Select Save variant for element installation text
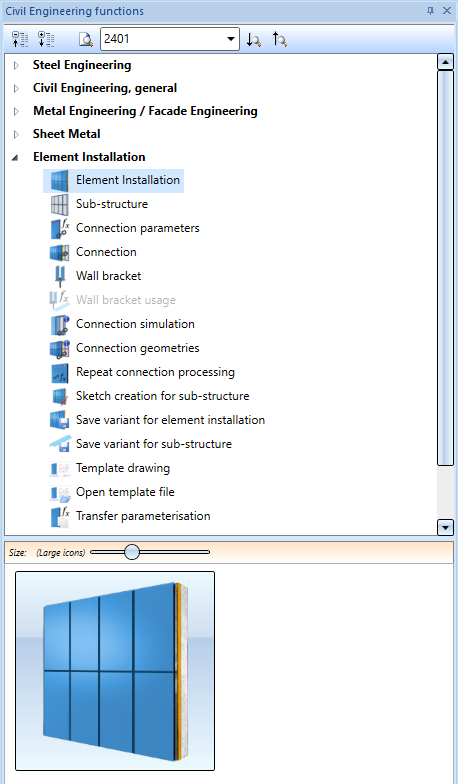 [170, 420]
